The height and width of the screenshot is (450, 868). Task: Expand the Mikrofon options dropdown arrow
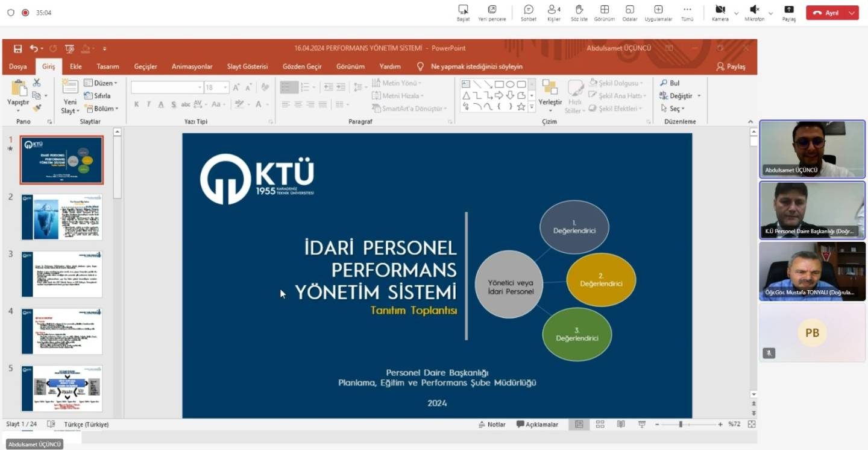(x=770, y=13)
